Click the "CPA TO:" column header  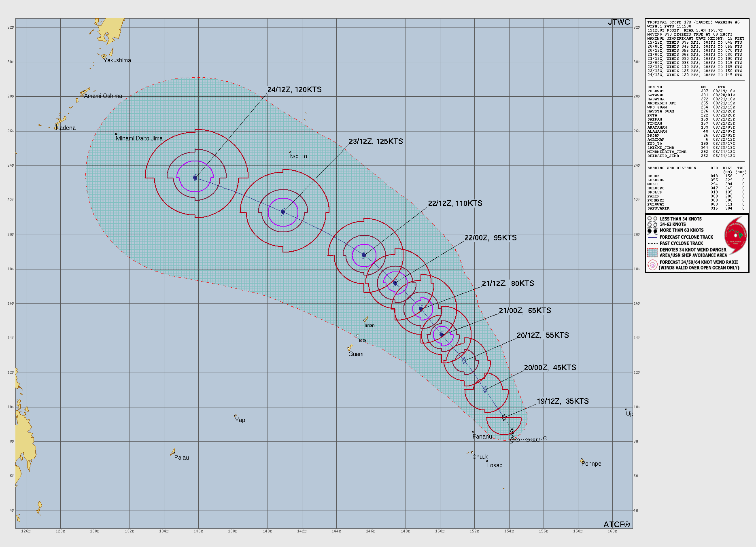coord(655,87)
